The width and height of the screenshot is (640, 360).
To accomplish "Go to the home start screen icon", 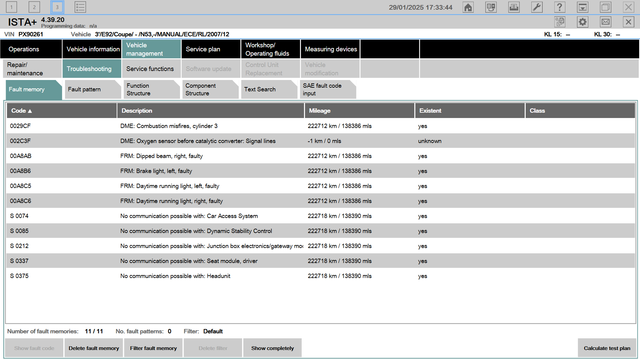I will pos(468,7).
